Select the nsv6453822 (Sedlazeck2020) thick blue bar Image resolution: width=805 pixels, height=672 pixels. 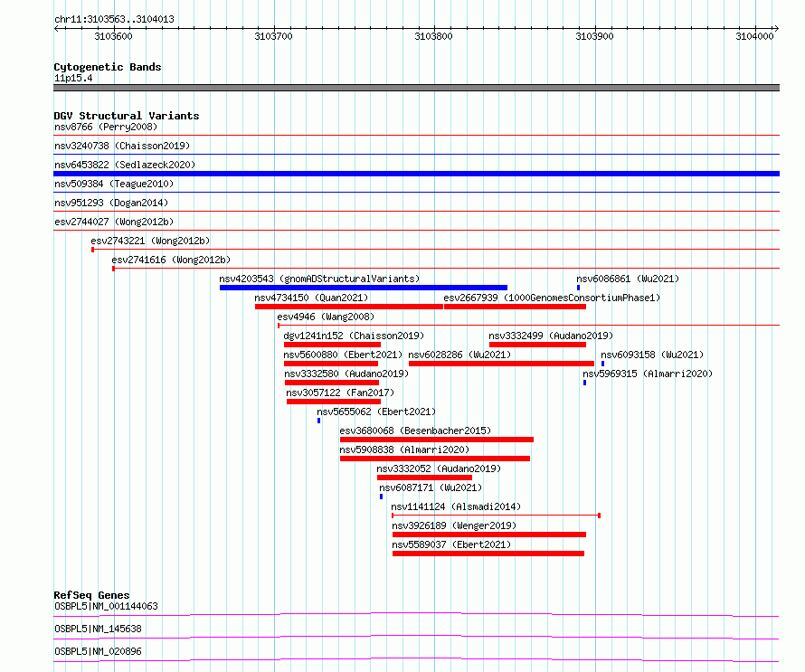416,174
